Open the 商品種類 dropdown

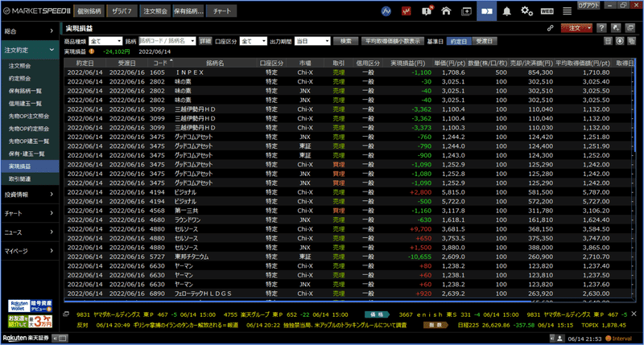click(x=105, y=41)
